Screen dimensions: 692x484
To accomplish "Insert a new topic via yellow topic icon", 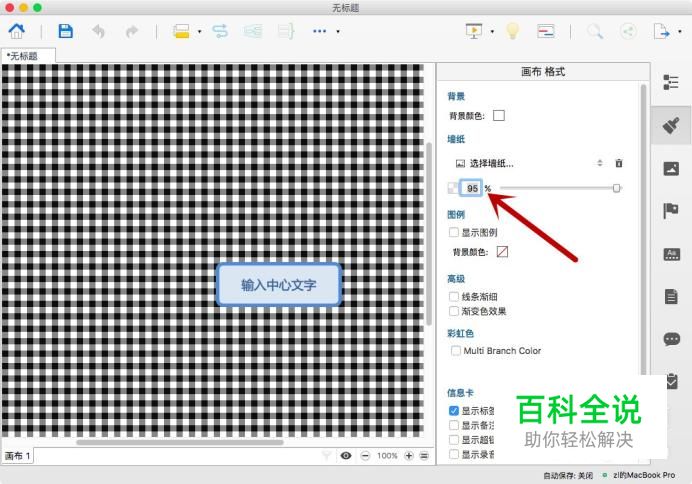I will [x=181, y=31].
